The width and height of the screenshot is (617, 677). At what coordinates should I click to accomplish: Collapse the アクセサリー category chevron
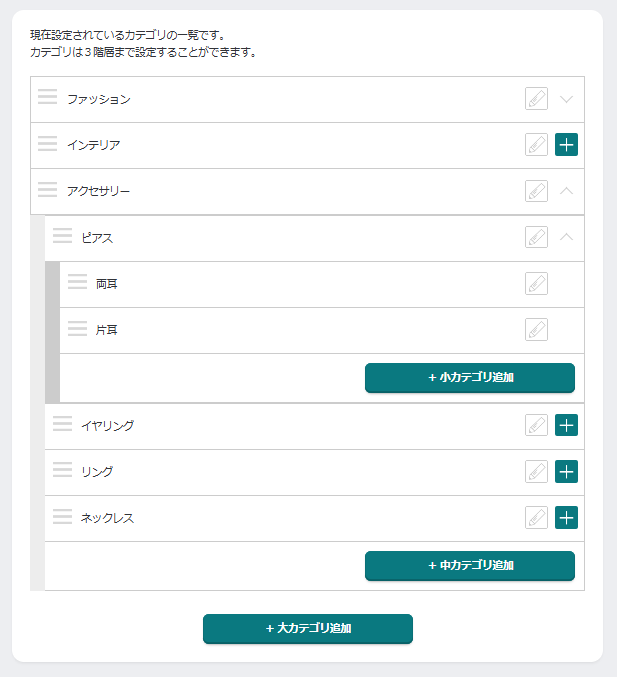point(567,191)
